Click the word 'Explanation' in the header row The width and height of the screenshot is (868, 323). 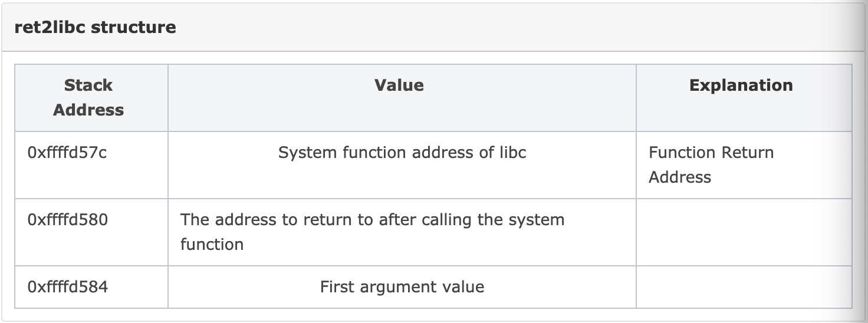[741, 85]
